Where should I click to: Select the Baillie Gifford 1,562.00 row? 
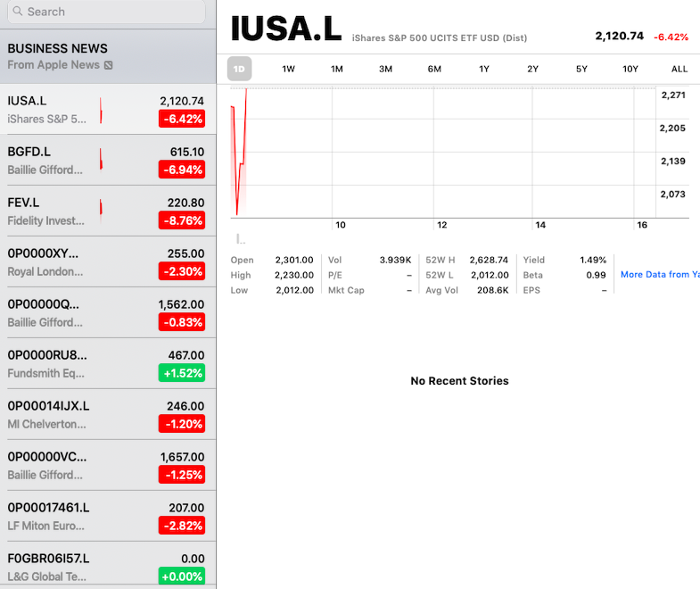pyautogui.click(x=108, y=313)
